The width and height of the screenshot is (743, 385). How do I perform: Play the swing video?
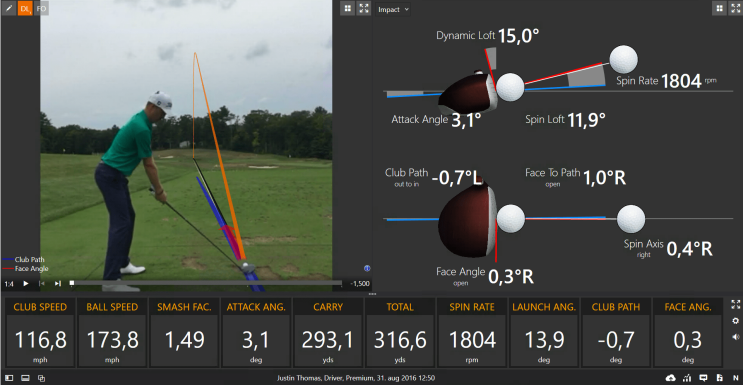click(x=26, y=284)
